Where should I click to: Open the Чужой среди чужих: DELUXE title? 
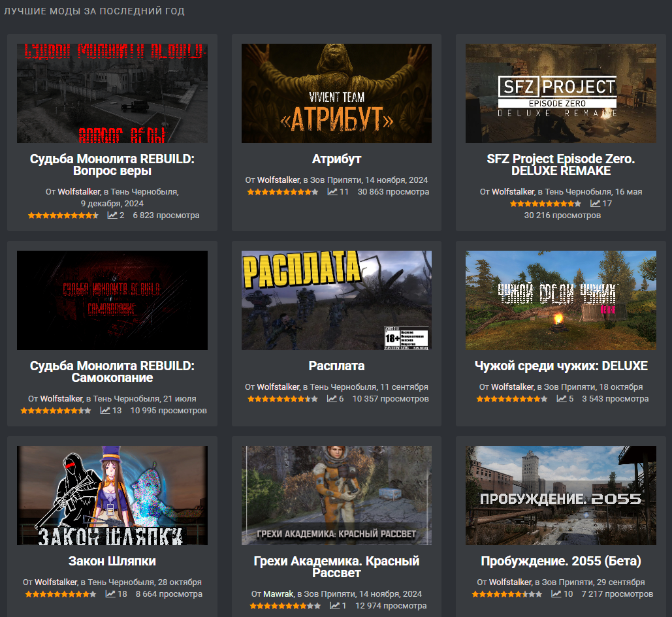[561, 366]
